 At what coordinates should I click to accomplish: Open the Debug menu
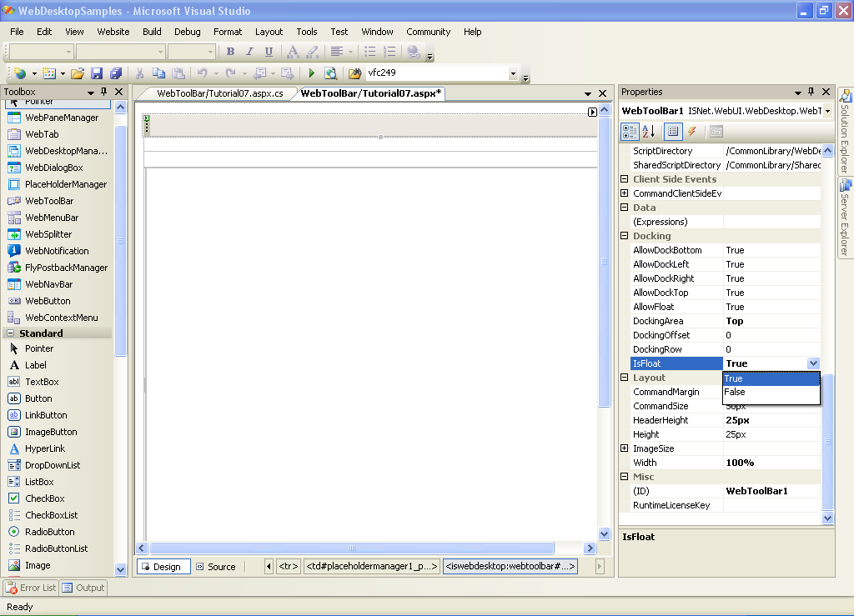(187, 32)
